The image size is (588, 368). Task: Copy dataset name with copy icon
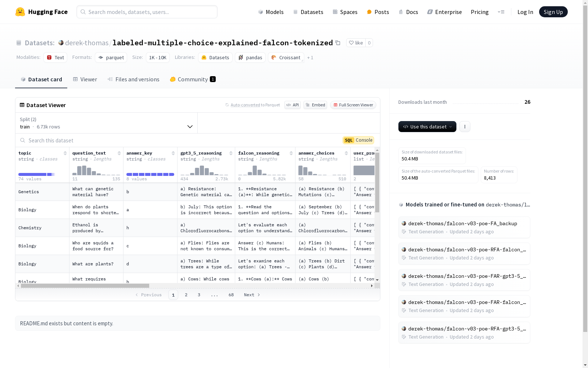point(338,43)
